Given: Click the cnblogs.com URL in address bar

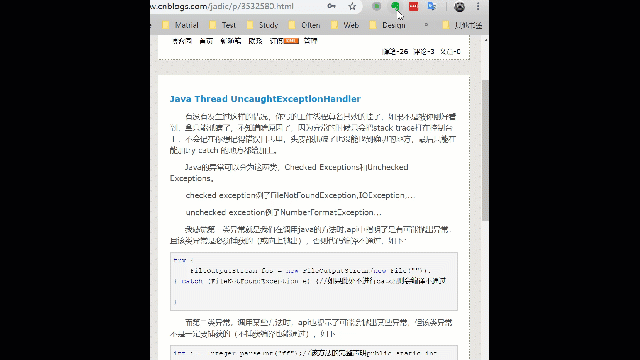Looking at the screenshot, I should pyautogui.click(x=222, y=6).
